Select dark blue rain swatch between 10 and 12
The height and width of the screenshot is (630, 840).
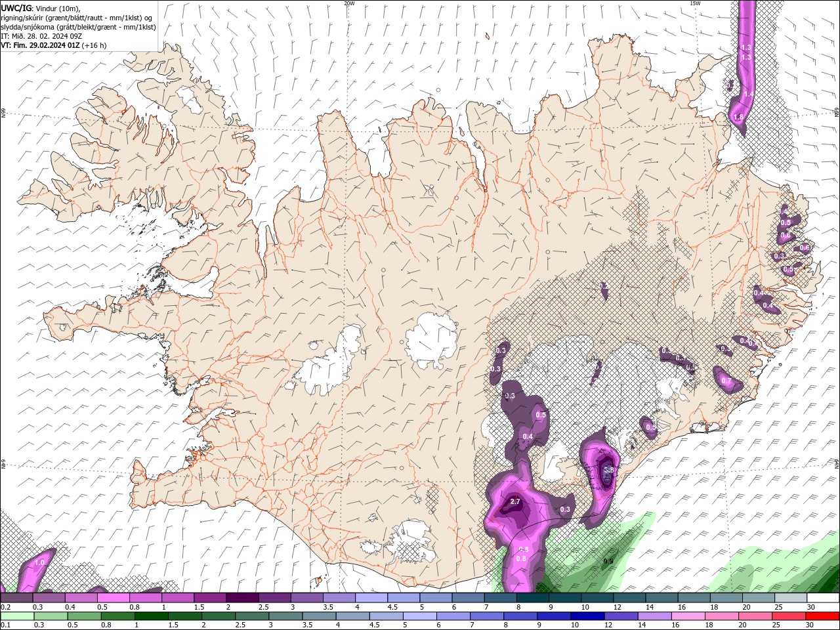[x=586, y=616]
